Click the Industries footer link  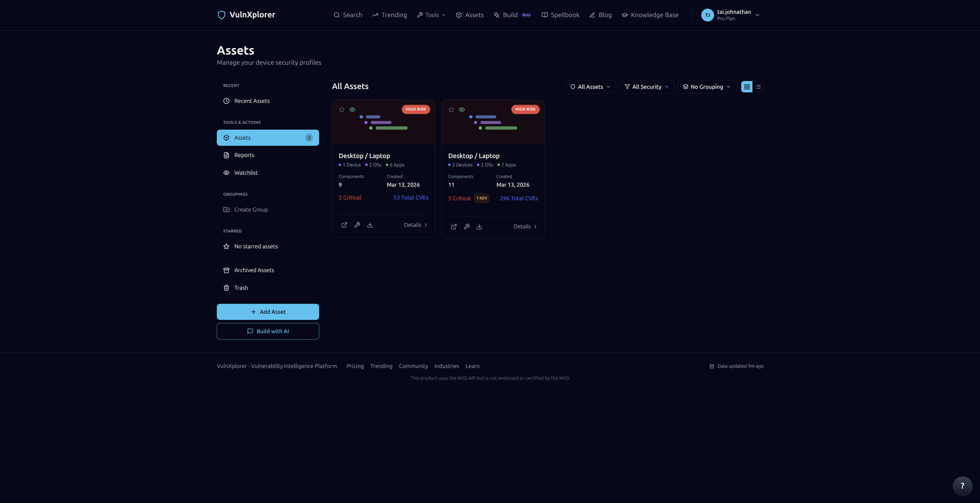(x=447, y=366)
